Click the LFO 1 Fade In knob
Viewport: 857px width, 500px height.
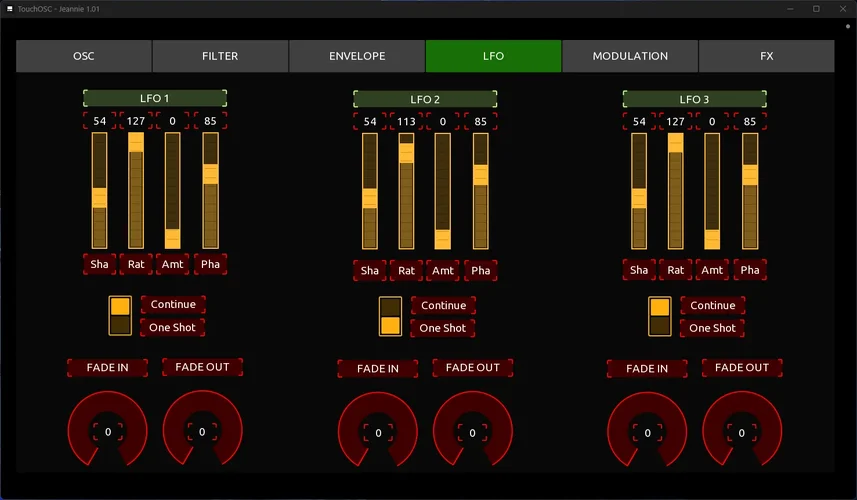(x=107, y=430)
